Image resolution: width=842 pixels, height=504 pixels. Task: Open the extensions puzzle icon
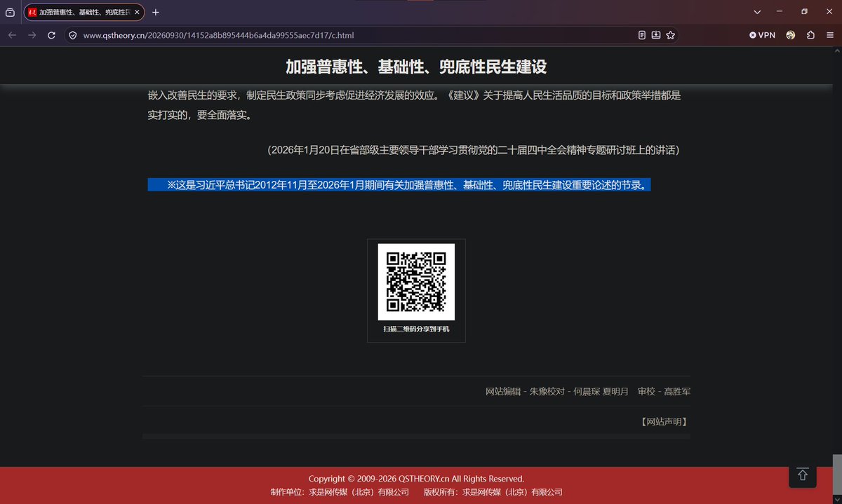tap(810, 35)
